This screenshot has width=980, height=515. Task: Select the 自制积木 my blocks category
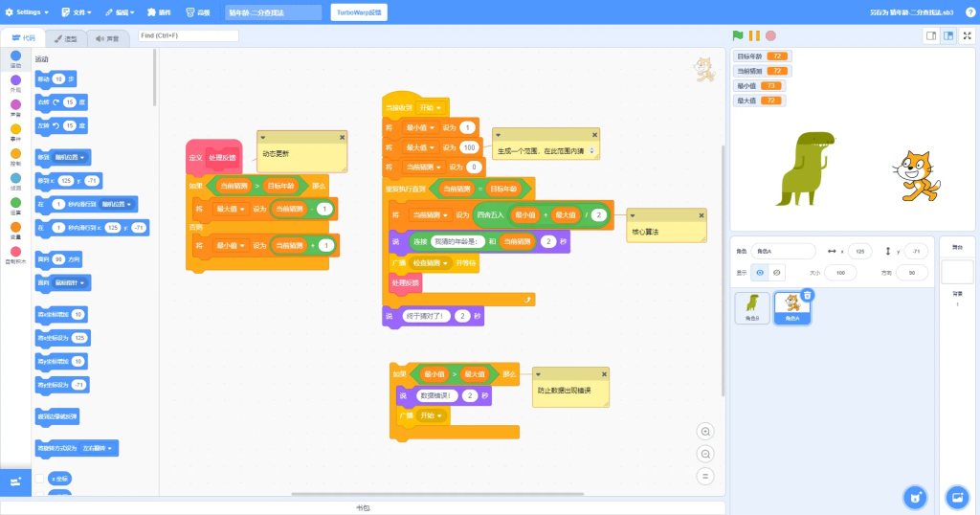coord(15,255)
